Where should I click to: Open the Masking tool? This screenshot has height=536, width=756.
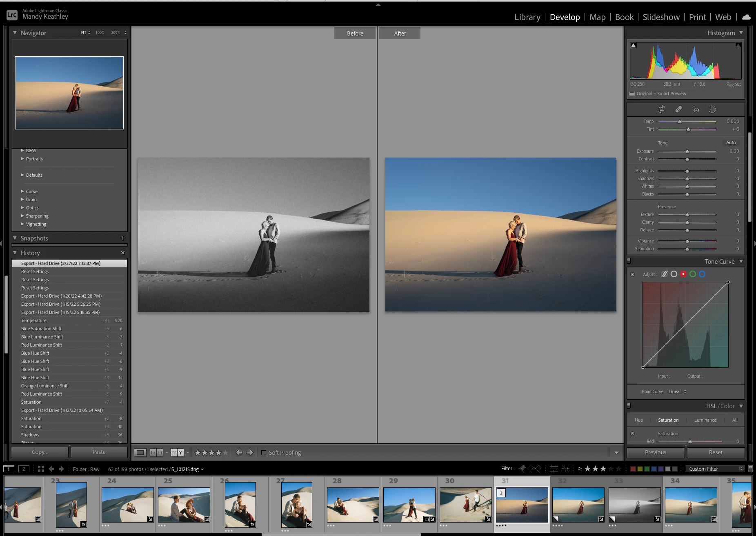click(x=712, y=109)
